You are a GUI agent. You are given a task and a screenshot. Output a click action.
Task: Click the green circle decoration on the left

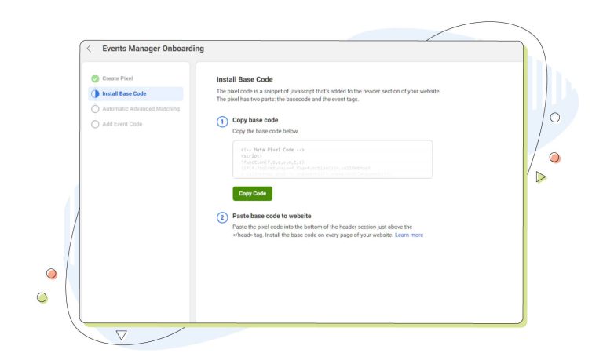pyautogui.click(x=42, y=297)
